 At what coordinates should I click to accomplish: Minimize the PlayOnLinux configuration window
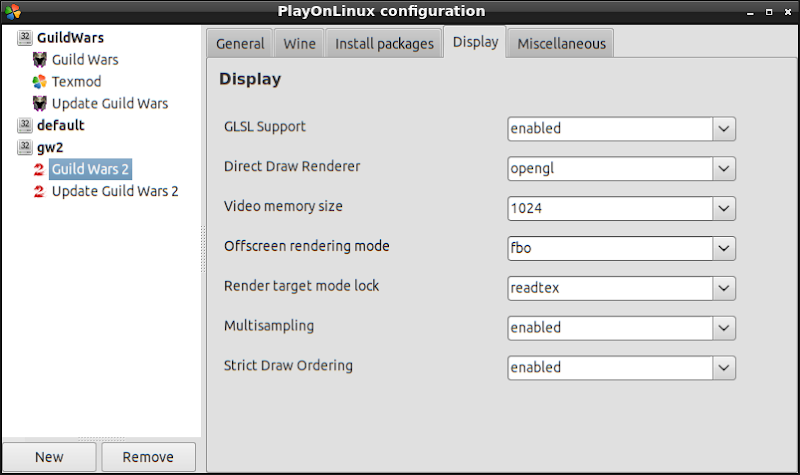(x=750, y=12)
